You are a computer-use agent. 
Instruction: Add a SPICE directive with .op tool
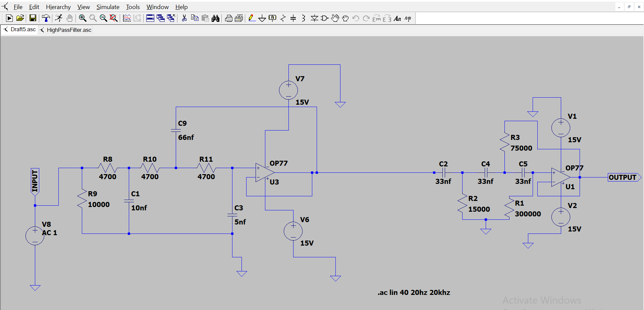coord(407,18)
